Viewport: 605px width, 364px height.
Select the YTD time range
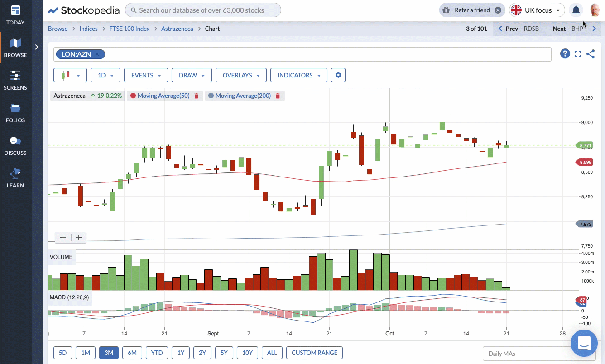tap(157, 353)
